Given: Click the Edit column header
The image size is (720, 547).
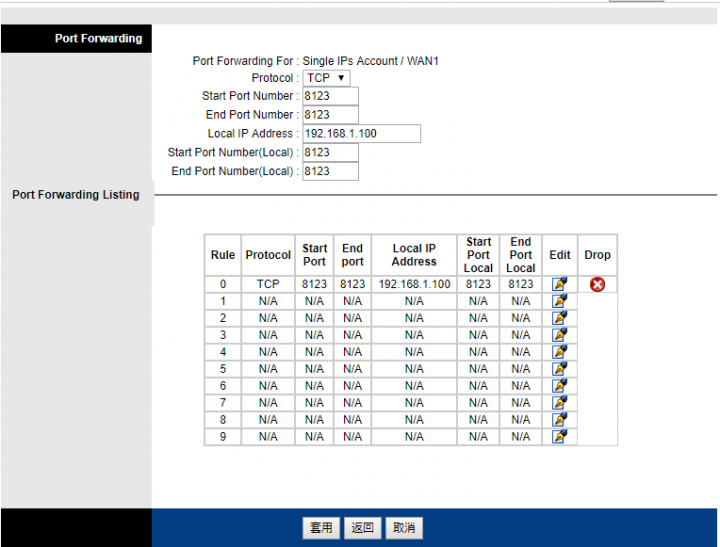Looking at the screenshot, I should [x=560, y=255].
